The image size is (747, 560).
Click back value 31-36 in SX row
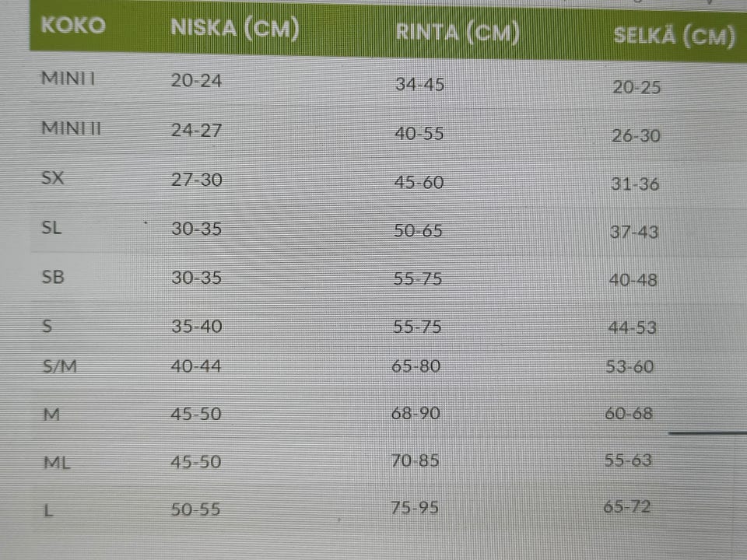pos(636,184)
